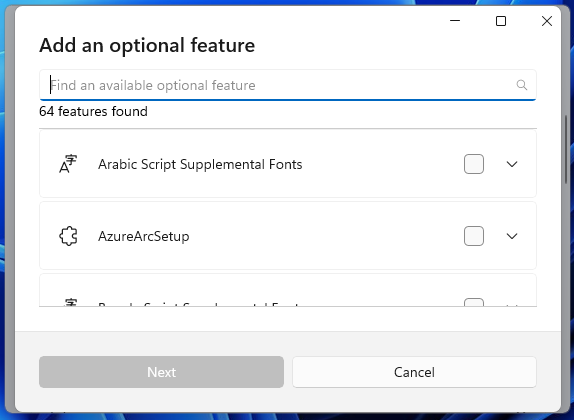
Task: Select the Arabic Script Supplemental Fonts label
Action: tap(200, 164)
